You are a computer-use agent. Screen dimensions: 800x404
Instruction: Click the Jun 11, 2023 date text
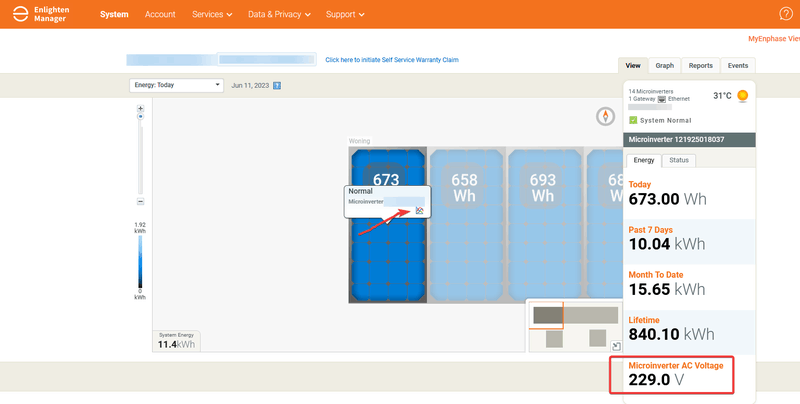(x=250, y=86)
